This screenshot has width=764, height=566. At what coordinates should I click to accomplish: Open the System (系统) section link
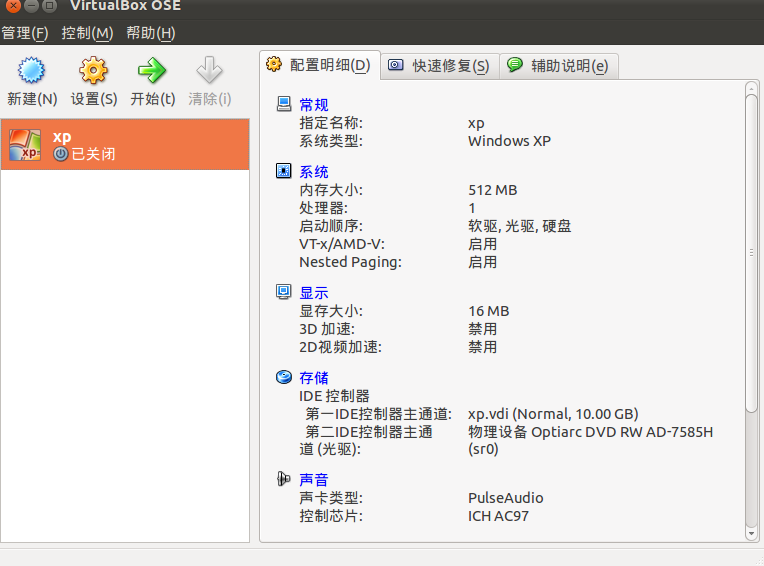[x=314, y=171]
